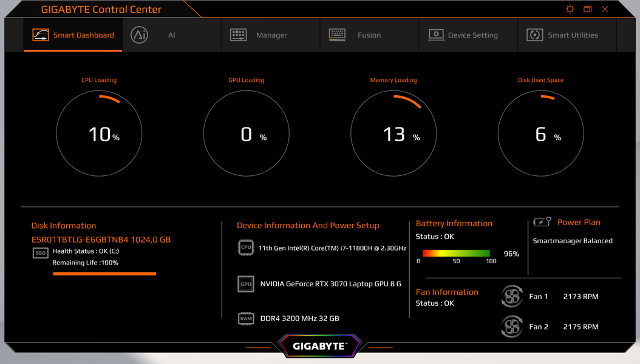Open the Smart Dashboard tab

73,35
